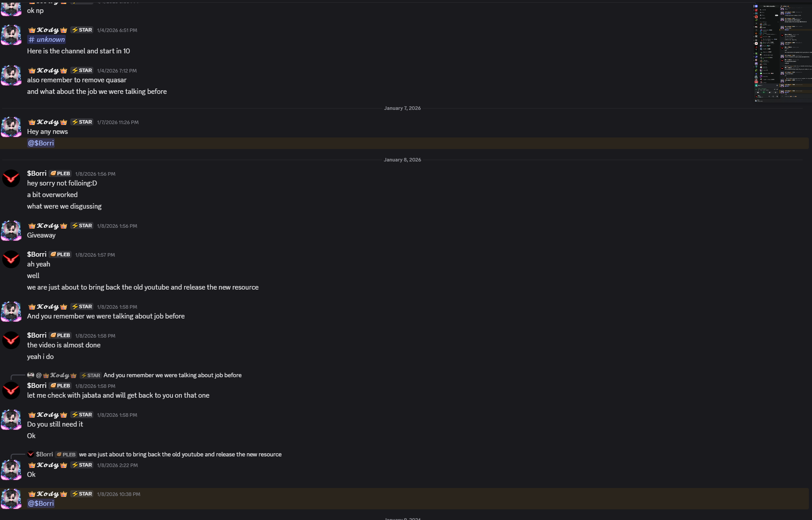Click the message 'also remember to remove quasar'

(77, 80)
